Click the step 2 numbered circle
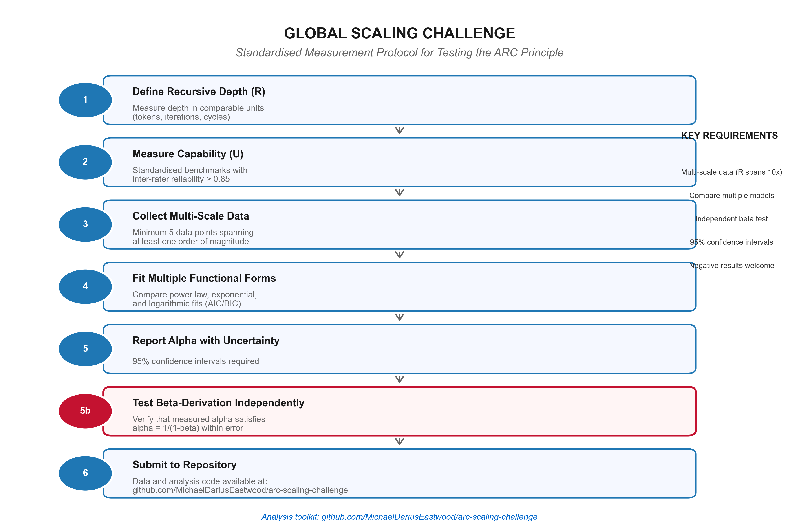The width and height of the screenshot is (799, 532). pos(85,162)
